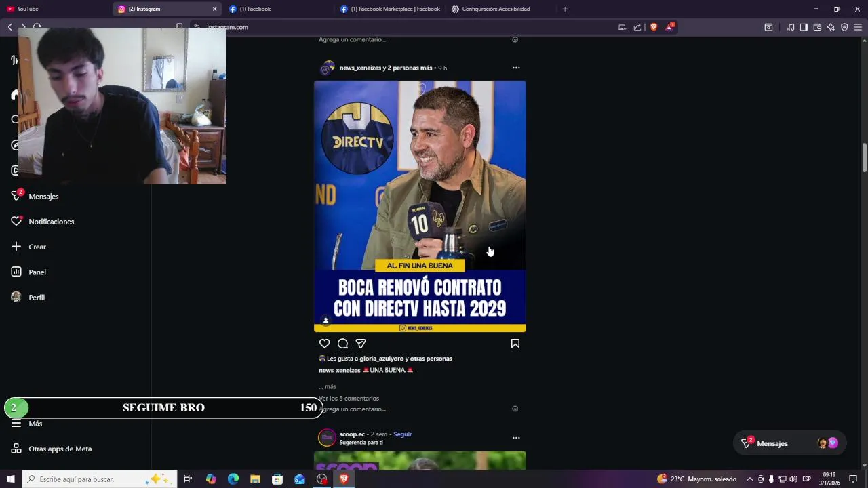Open emoji picker for the top post comment
Viewport: 868px width, 488px height.
[x=515, y=39]
